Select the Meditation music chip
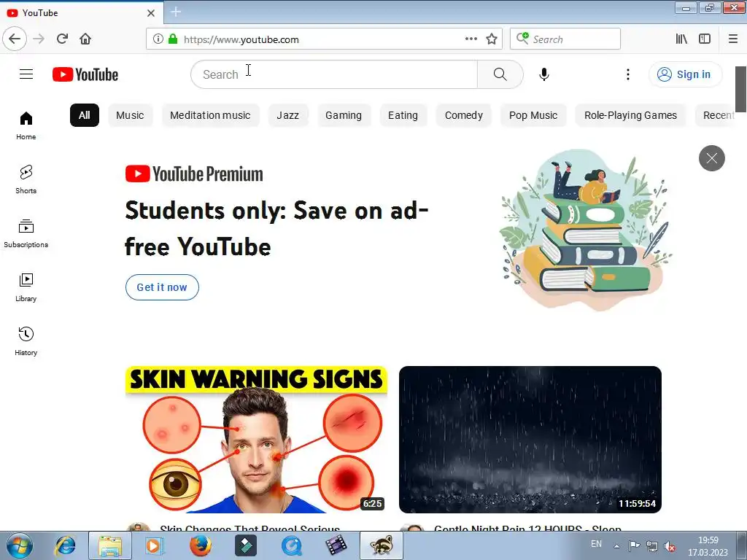 (x=210, y=115)
